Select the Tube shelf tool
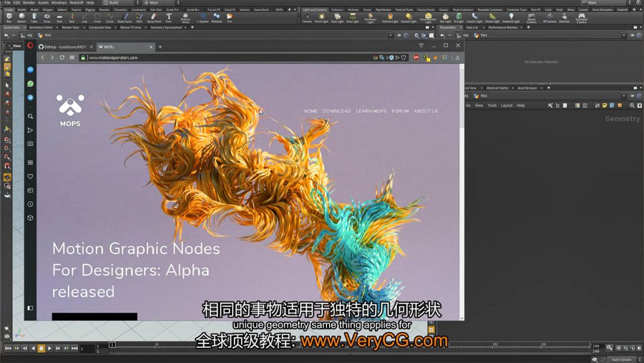The width and height of the screenshot is (644, 363). [x=34, y=18]
